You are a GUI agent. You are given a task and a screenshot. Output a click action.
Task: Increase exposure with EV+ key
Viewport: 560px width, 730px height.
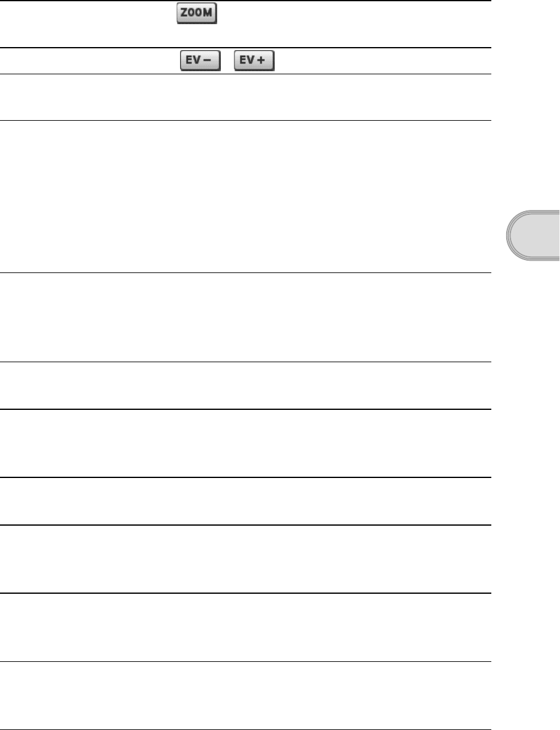254,61
